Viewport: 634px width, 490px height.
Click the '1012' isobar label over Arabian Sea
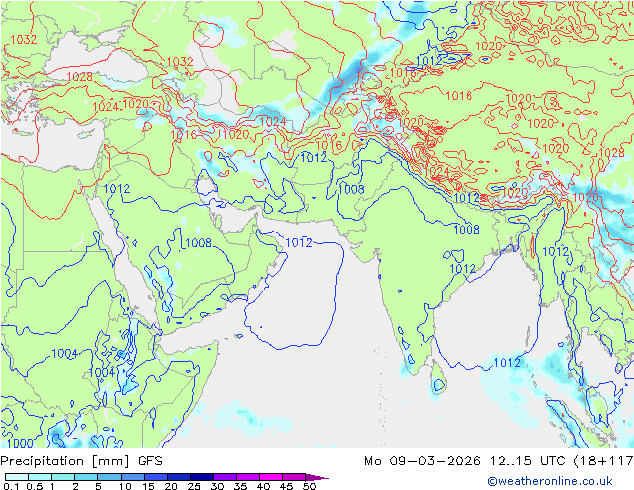(299, 242)
